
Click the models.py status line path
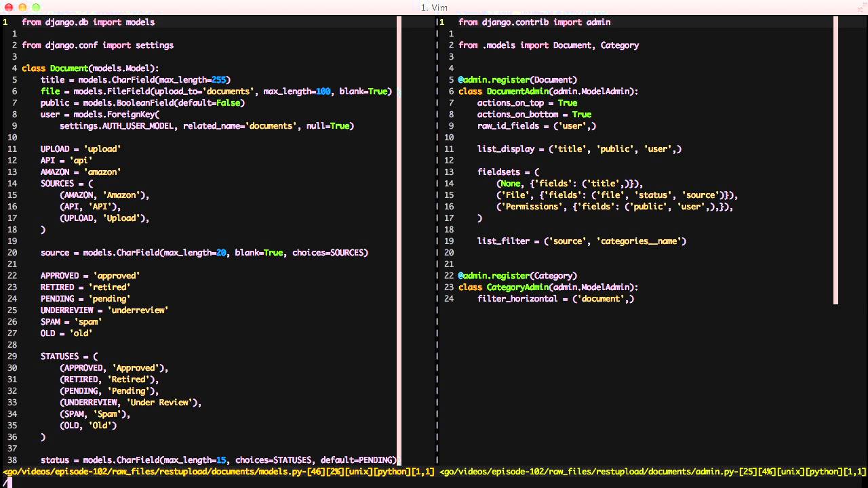coord(218,472)
